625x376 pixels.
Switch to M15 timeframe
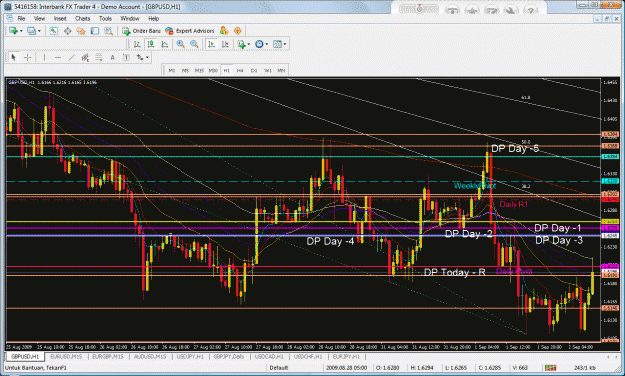[x=199, y=71]
